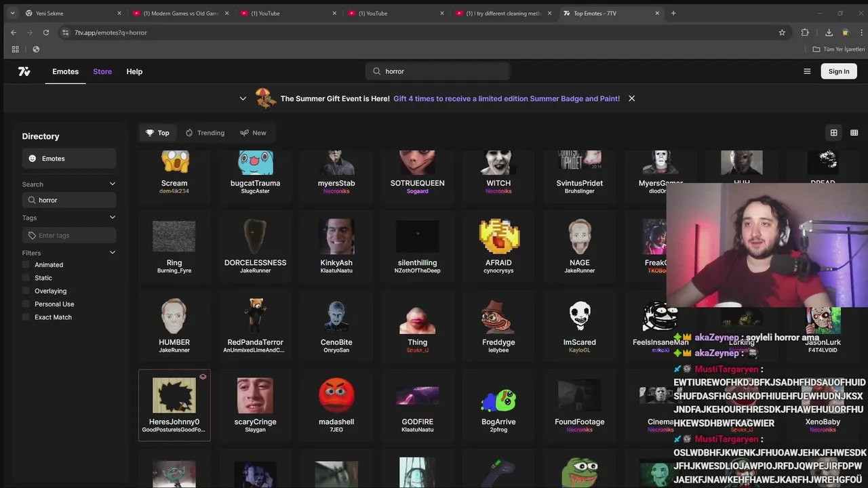Bookmark this page with the star icon

(782, 33)
